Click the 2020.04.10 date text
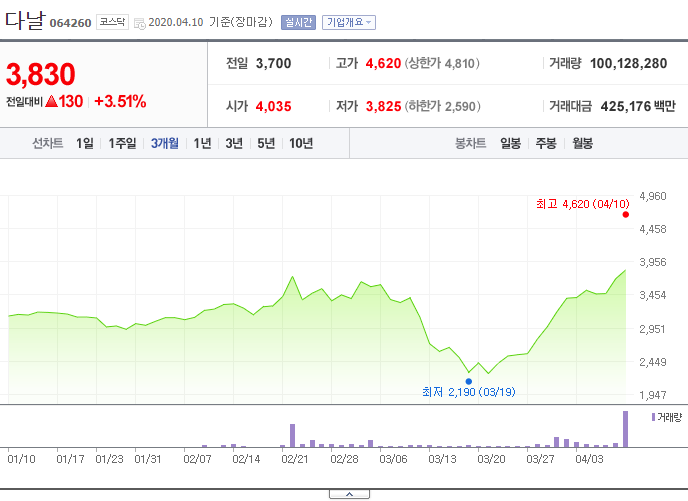The width and height of the screenshot is (688, 501). pos(176,22)
